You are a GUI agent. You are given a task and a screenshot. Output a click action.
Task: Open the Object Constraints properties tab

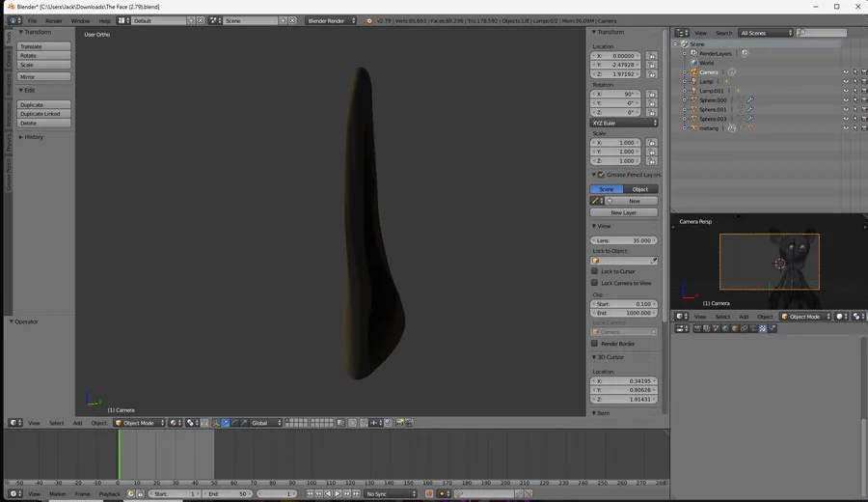[x=744, y=328]
